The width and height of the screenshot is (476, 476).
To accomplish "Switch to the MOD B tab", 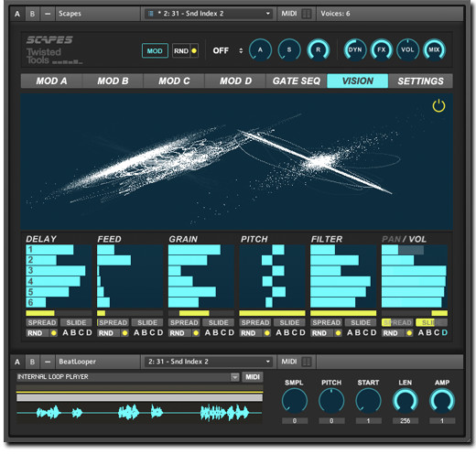I will coord(113,81).
